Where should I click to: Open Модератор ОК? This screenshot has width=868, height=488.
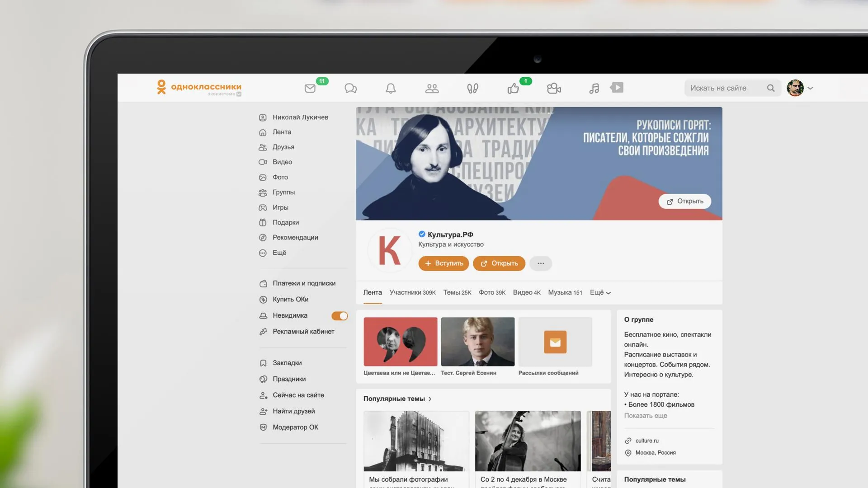(289, 427)
